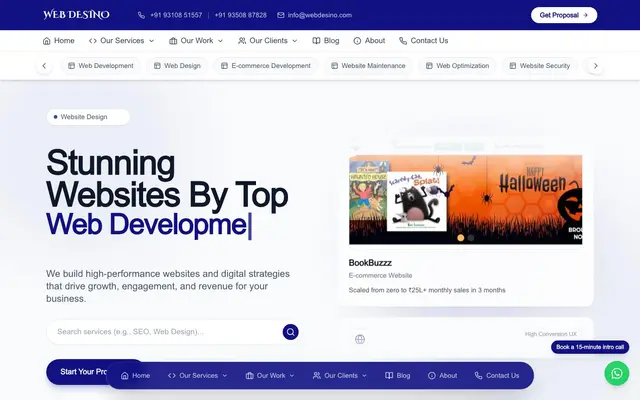Screen dimensions: 640x400
Task: Click the info icon beside top About
Action: [357, 41]
